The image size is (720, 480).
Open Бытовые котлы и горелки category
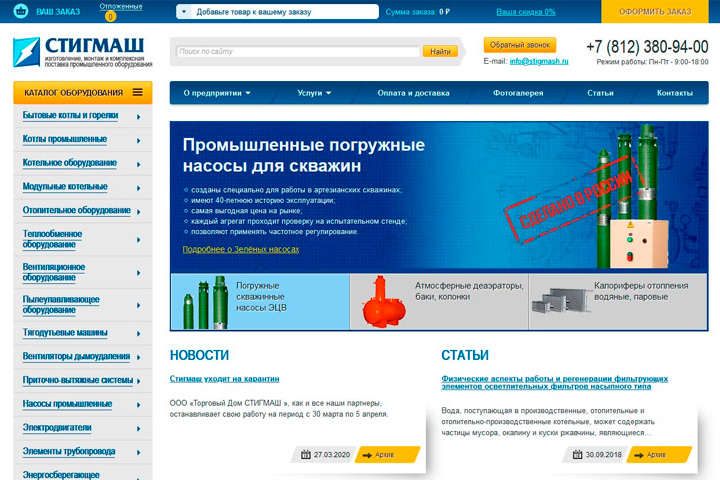[x=70, y=115]
